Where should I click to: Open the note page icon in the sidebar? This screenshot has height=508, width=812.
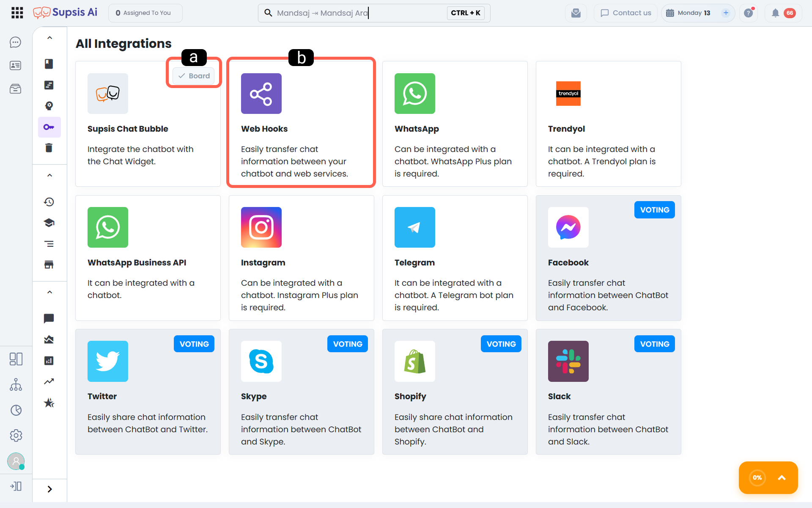49,85
